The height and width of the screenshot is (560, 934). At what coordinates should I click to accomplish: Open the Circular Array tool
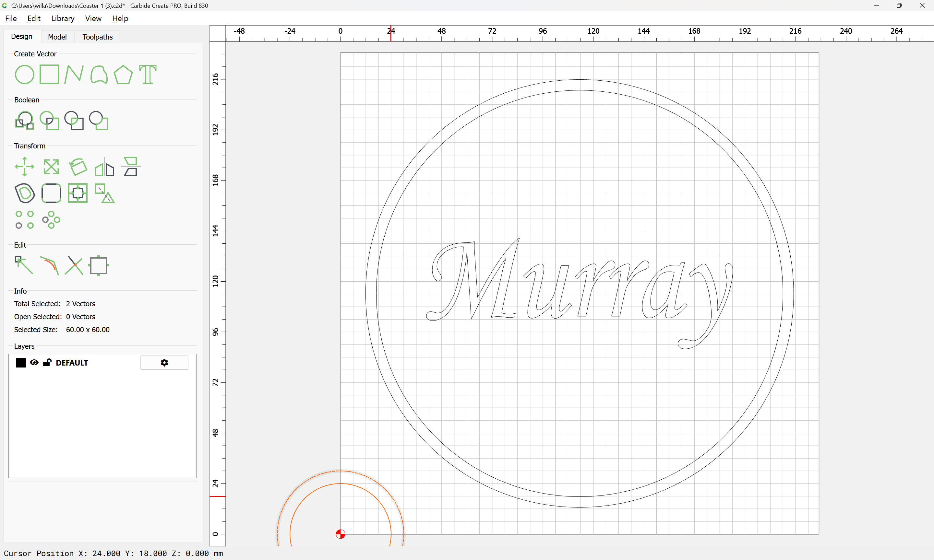coord(51,220)
